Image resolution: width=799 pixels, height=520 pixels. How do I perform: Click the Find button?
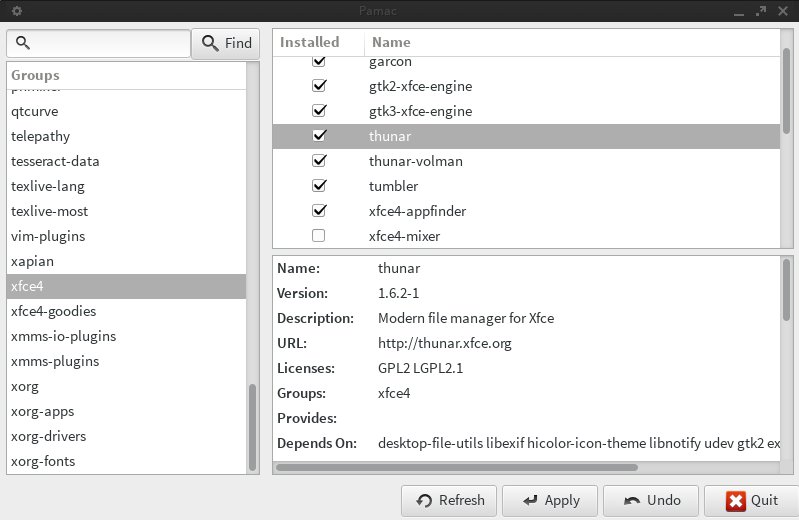pyautogui.click(x=226, y=43)
